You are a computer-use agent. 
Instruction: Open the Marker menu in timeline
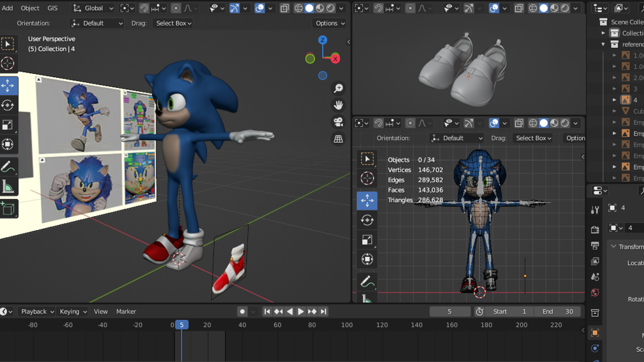click(126, 312)
